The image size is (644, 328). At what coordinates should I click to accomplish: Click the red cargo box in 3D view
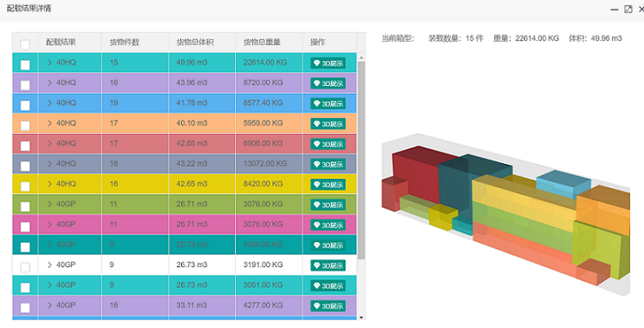pos(416,174)
